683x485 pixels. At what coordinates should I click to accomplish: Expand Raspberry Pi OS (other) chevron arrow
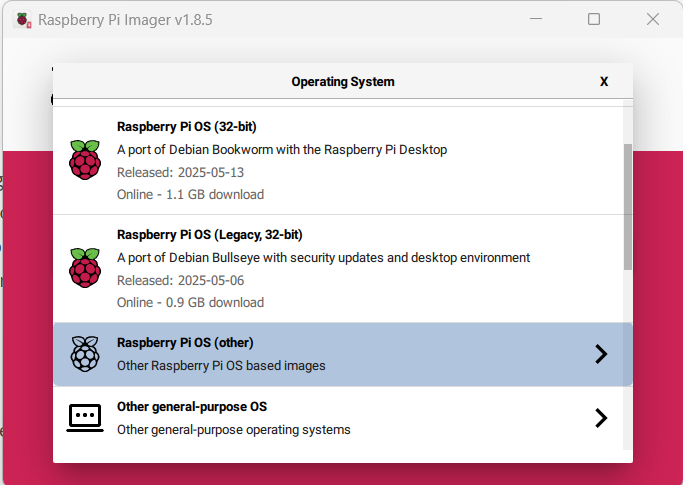601,354
